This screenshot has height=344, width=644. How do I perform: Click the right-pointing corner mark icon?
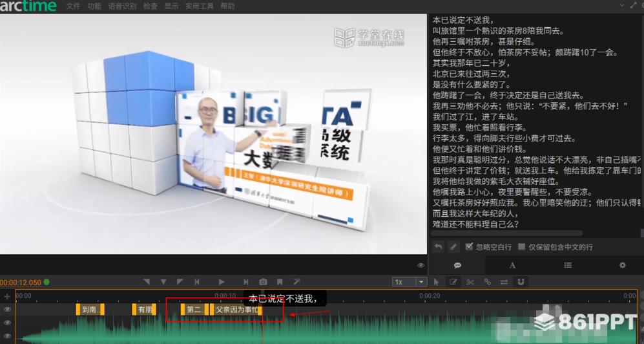(x=180, y=282)
